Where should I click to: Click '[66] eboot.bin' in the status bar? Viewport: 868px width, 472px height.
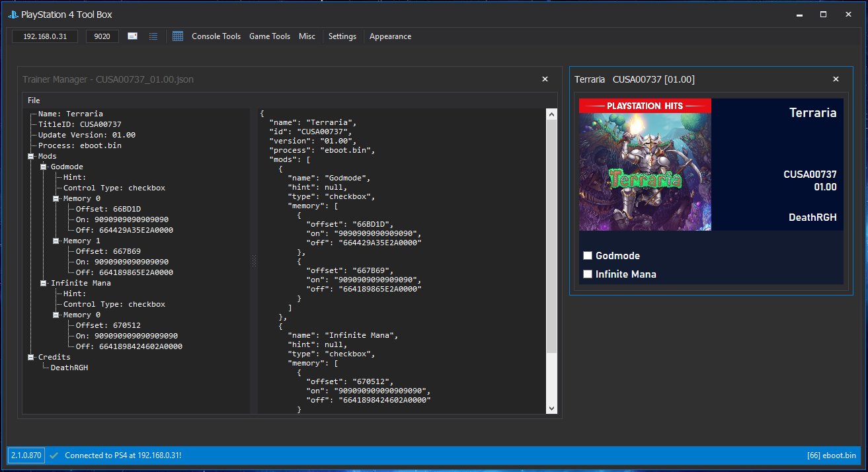(832, 455)
